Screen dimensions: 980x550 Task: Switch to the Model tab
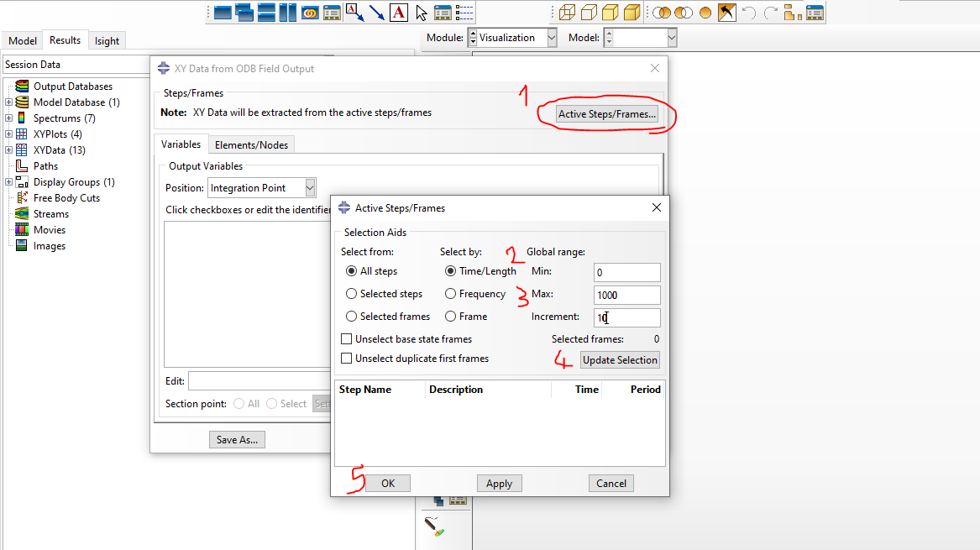(x=23, y=41)
